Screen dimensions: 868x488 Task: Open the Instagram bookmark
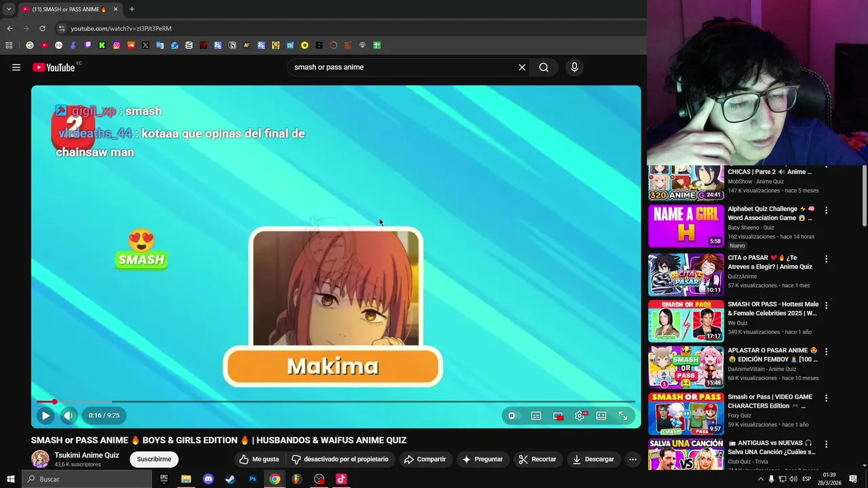tap(117, 45)
